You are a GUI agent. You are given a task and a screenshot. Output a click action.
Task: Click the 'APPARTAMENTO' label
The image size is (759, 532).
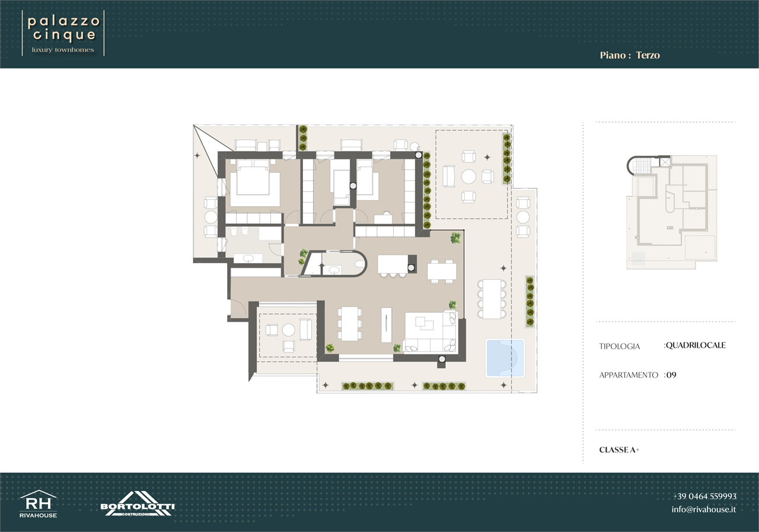[x=629, y=375]
